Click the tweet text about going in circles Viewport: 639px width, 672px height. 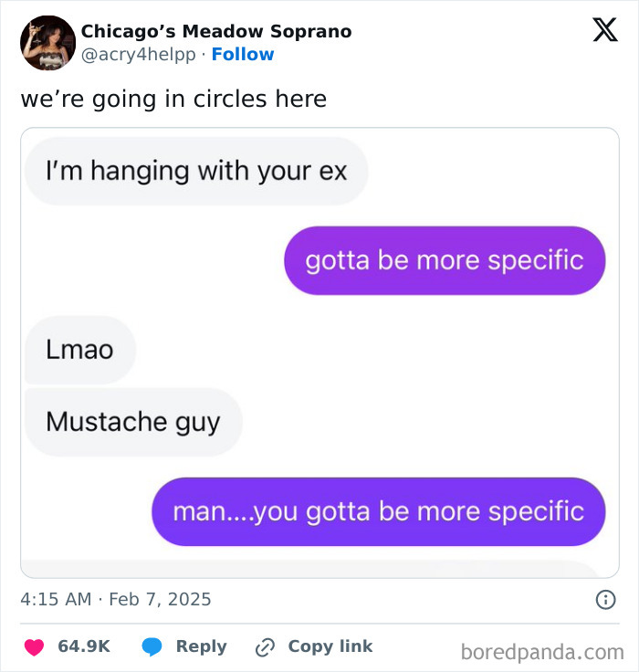173,99
